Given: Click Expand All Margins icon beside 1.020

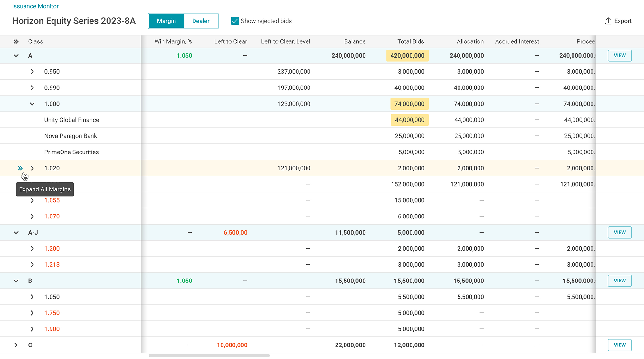Looking at the screenshot, I should (x=20, y=168).
